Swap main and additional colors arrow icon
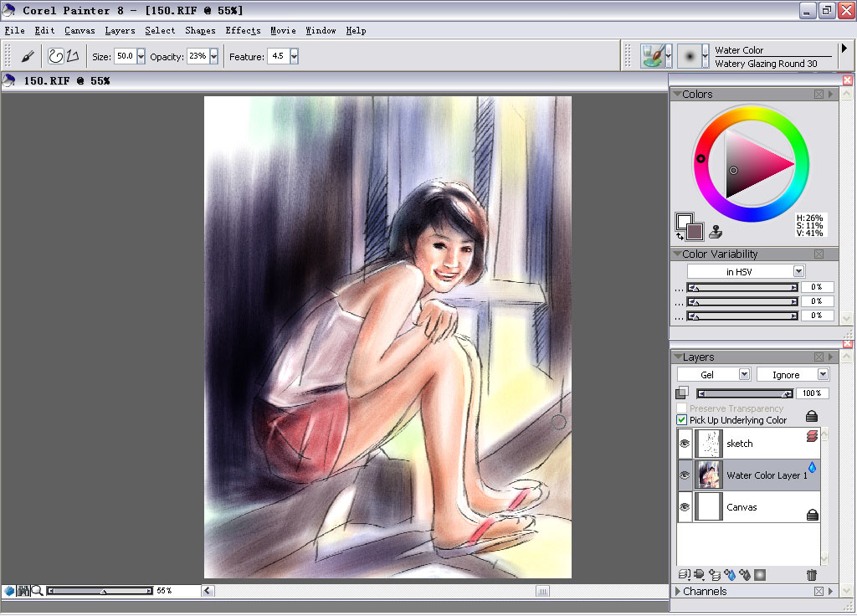Viewport: 857px width, 616px height. click(x=680, y=237)
